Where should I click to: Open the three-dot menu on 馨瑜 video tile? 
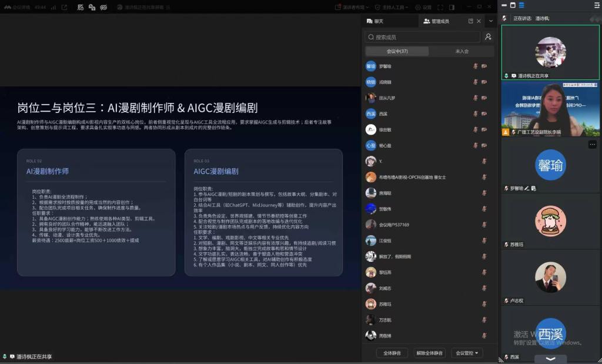pos(593,145)
